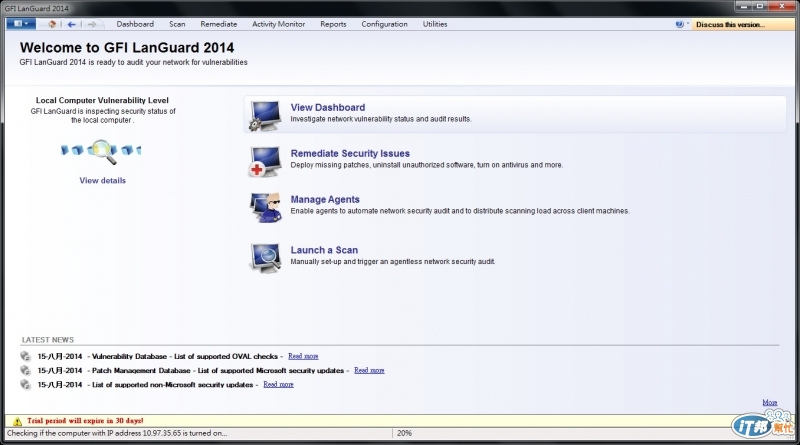The height and width of the screenshot is (445, 800).
Task: Click the Manage Agents icon
Action: tap(265, 207)
